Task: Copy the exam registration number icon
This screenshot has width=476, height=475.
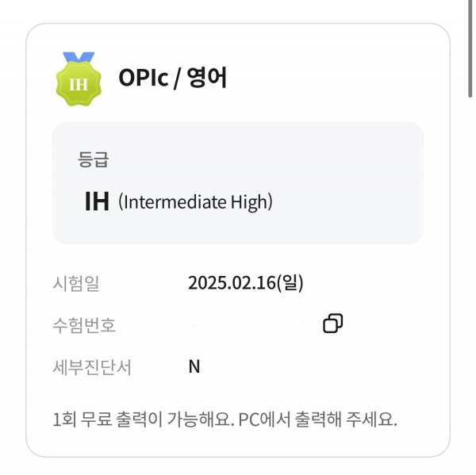Action: pyautogui.click(x=332, y=324)
